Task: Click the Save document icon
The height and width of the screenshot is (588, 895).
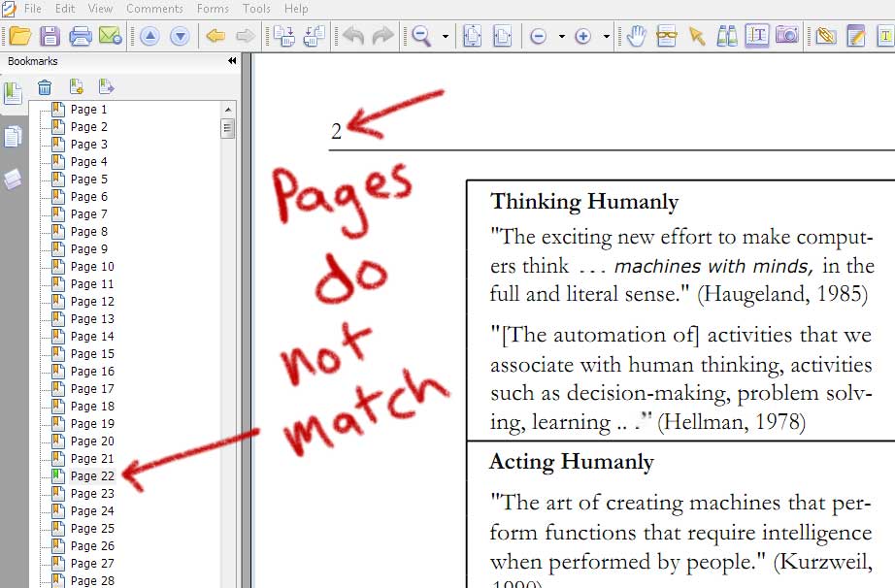Action: [x=51, y=35]
